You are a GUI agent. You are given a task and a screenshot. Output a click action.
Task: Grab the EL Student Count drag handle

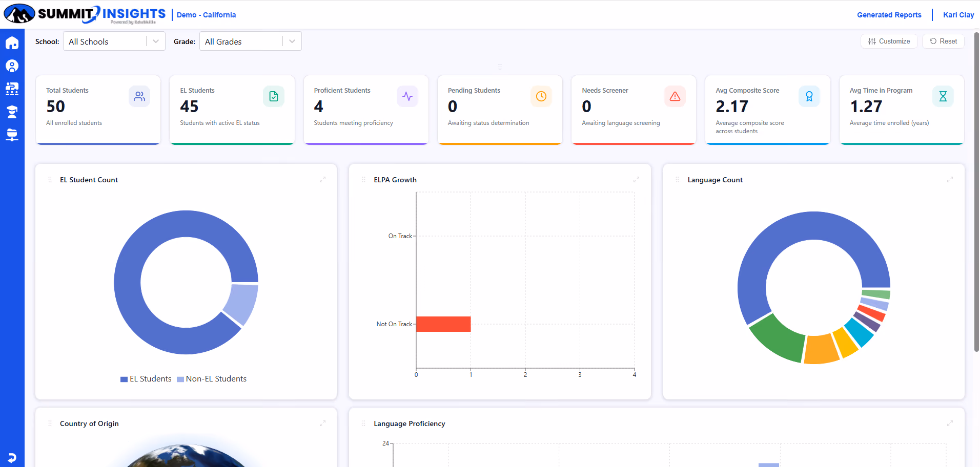(x=50, y=180)
